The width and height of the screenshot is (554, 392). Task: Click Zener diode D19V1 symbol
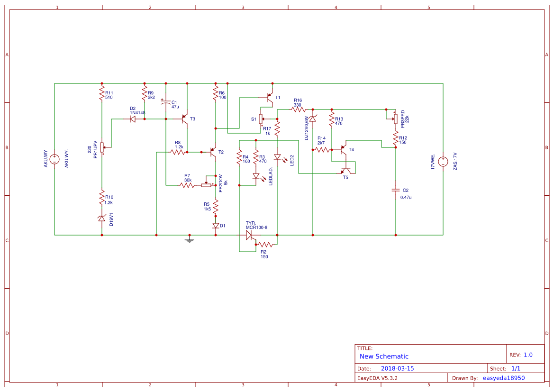[x=101, y=218]
